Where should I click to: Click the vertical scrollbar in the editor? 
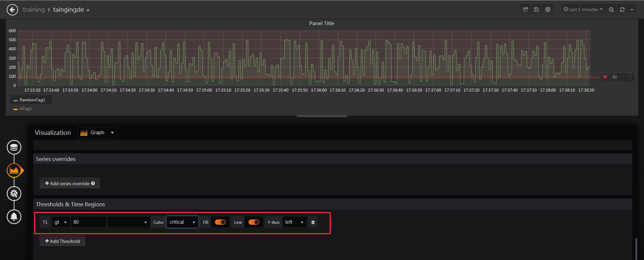click(x=636, y=248)
